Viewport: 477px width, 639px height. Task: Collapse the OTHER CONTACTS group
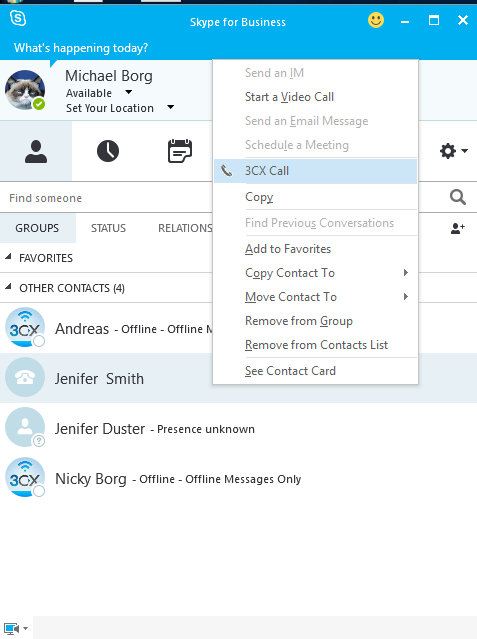click(x=8, y=286)
